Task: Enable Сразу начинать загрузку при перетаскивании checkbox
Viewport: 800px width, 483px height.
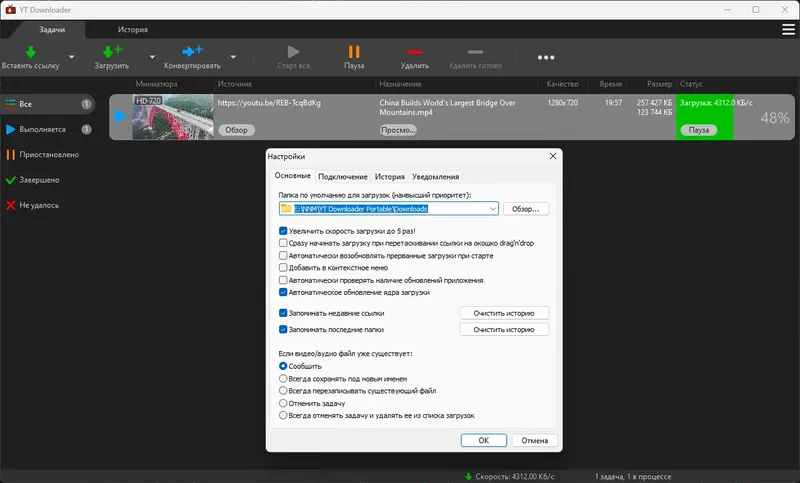Action: pos(283,243)
